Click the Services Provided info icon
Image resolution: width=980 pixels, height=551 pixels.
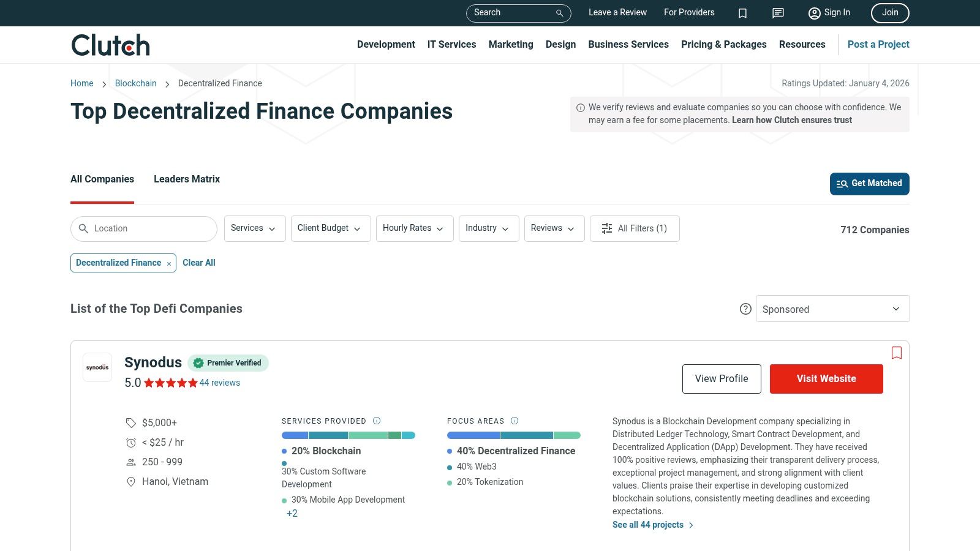(377, 421)
